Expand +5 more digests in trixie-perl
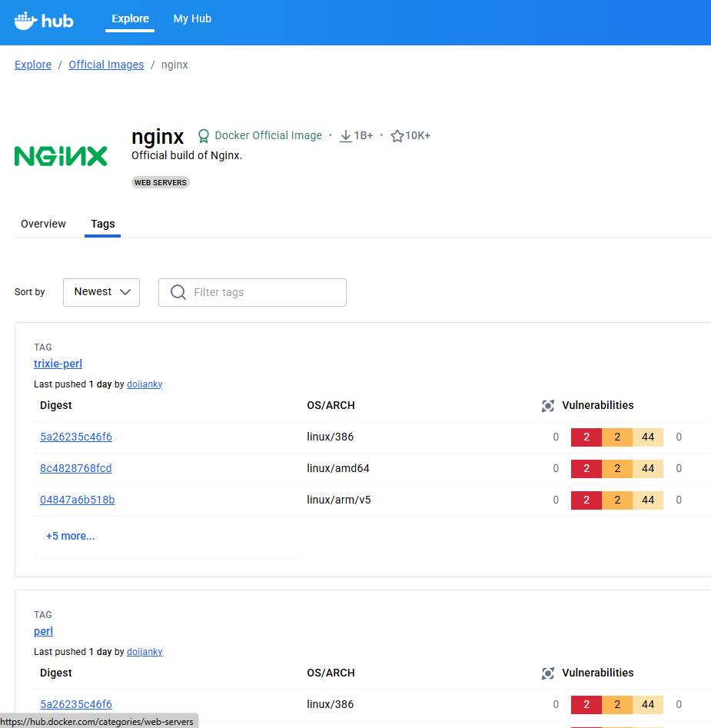Viewport: 711px width, 728px height. tap(70, 536)
